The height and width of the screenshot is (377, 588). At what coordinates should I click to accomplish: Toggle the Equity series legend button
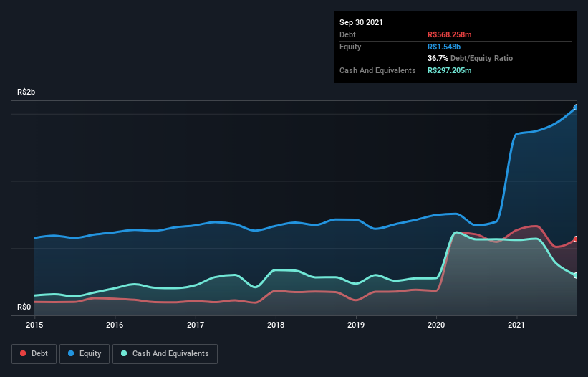click(85, 354)
